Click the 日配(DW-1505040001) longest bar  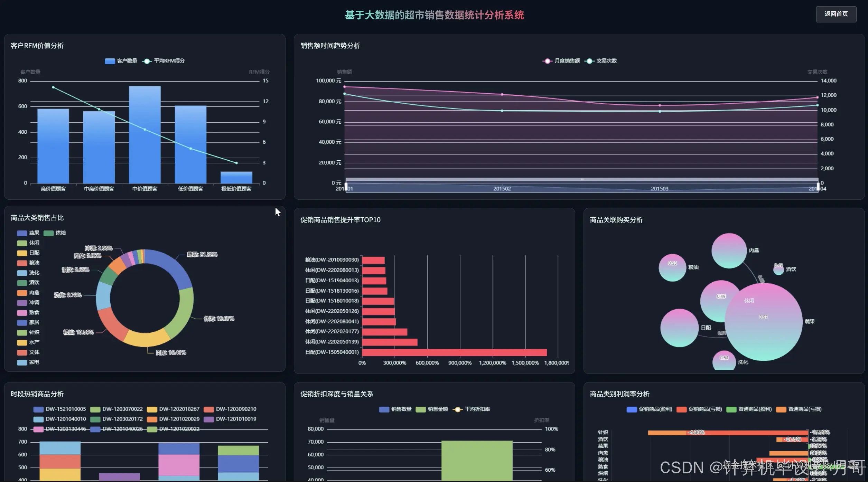[x=454, y=352]
